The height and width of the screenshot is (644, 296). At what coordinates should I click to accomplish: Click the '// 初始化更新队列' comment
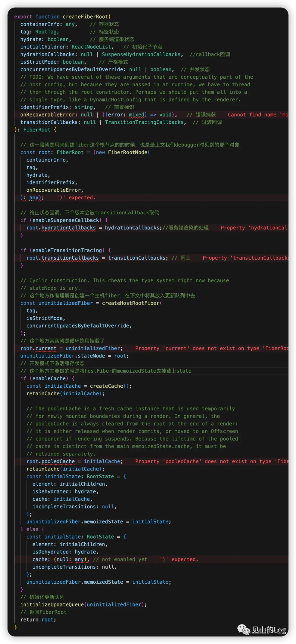click(42, 597)
